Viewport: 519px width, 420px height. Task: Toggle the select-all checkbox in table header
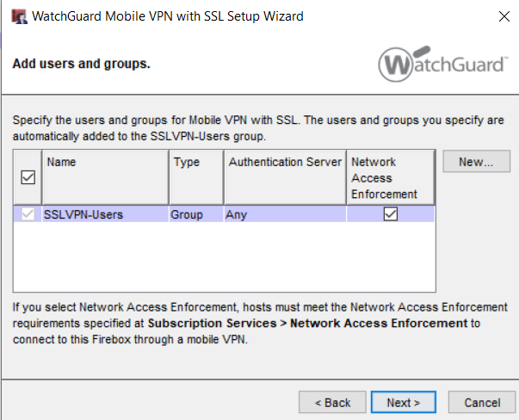28,177
